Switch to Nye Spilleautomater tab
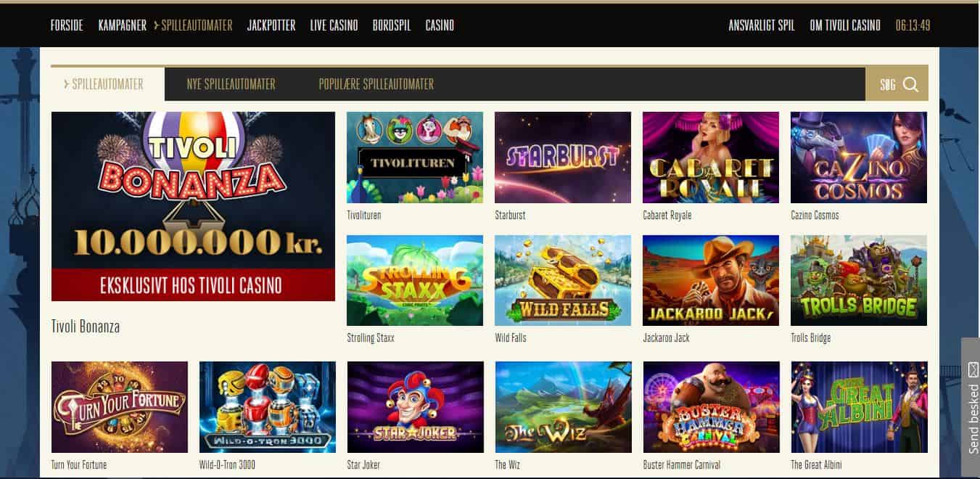Viewport: 980px width, 479px height. point(231,84)
